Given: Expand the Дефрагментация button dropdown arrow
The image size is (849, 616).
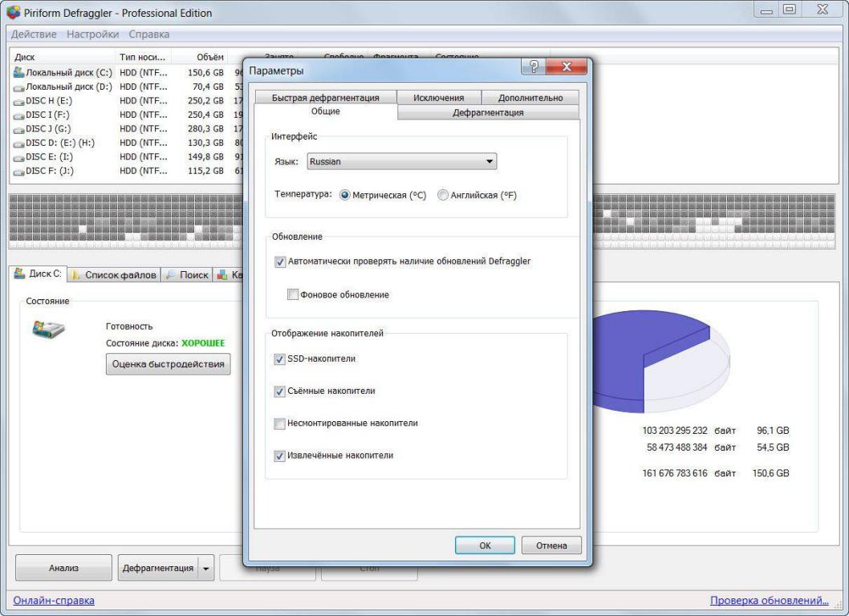Looking at the screenshot, I should coord(205,569).
